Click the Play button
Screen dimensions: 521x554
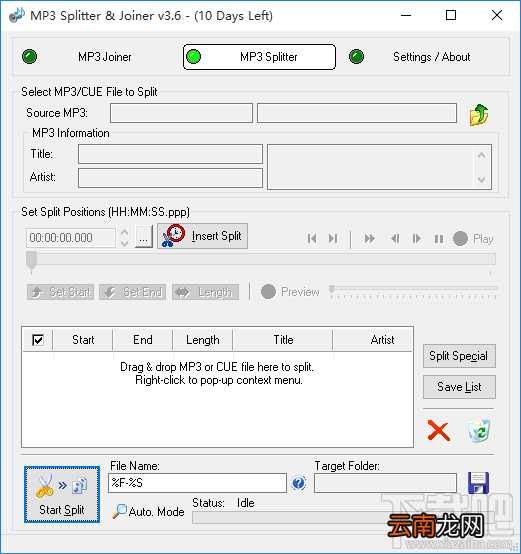473,239
